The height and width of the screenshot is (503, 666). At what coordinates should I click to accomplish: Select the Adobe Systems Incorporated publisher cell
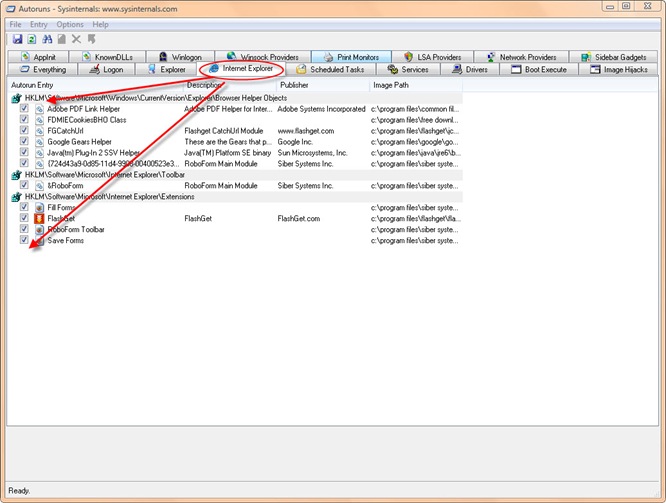322,109
